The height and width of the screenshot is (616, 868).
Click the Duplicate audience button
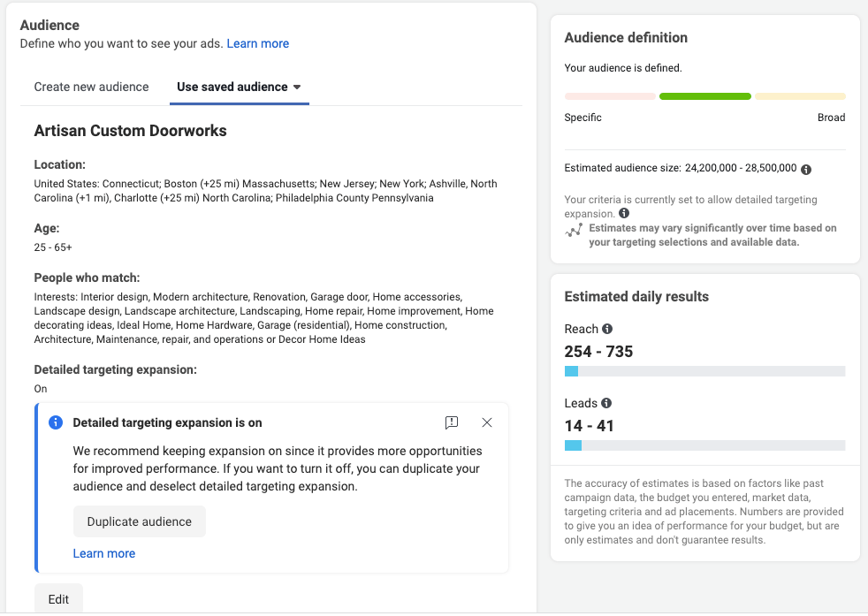pos(139,521)
